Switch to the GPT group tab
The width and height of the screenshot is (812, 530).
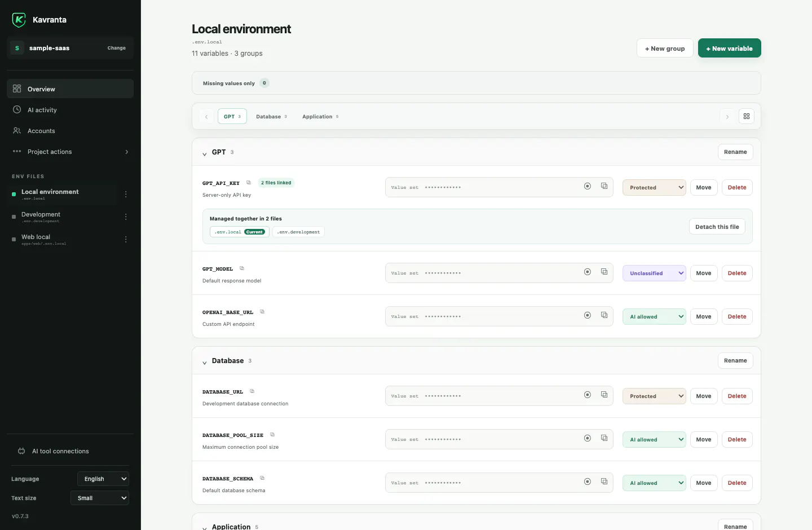pos(232,116)
